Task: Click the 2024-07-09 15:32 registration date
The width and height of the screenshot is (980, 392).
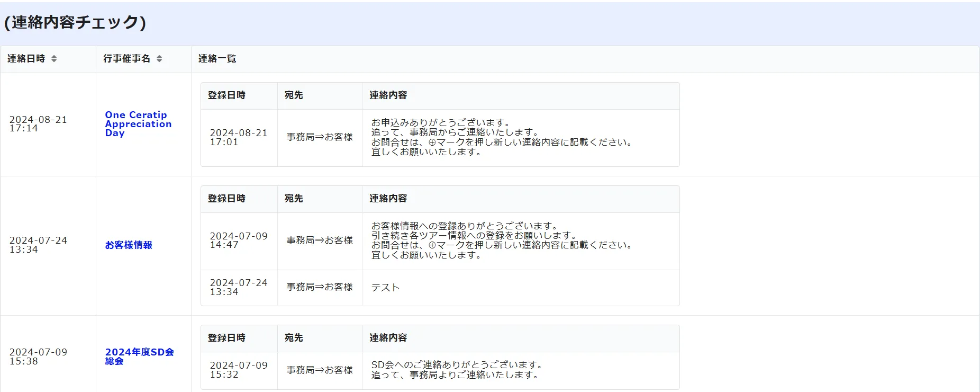Action: pos(239,370)
